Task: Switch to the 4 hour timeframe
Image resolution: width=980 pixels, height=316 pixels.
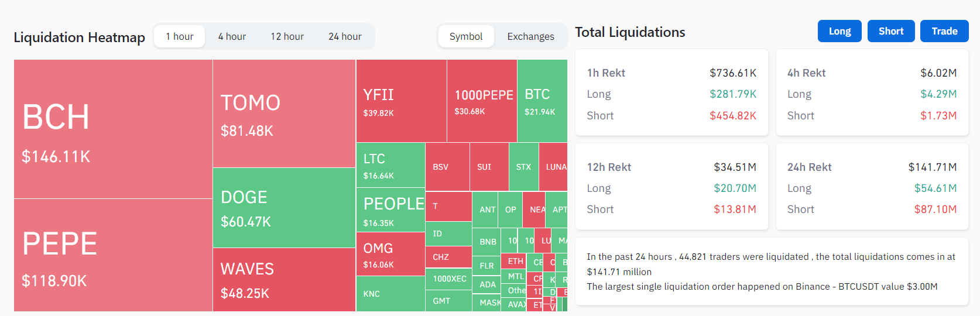Action: coord(232,36)
